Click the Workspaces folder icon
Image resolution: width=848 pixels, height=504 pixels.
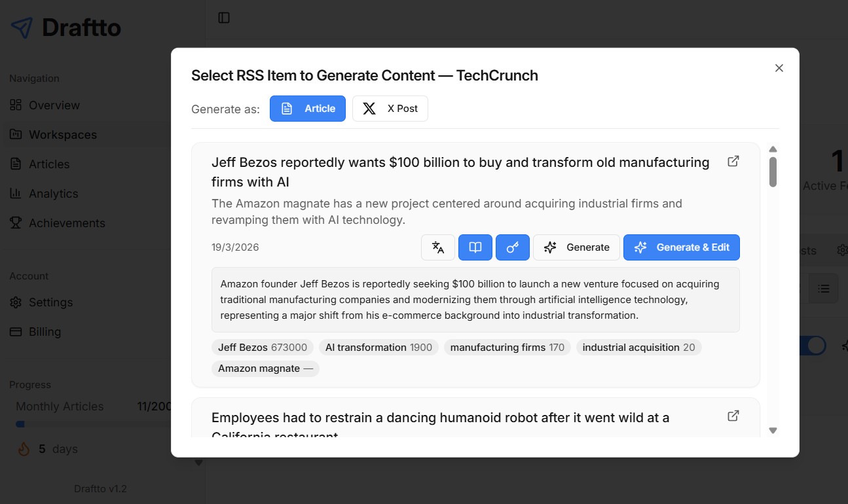[x=16, y=134]
